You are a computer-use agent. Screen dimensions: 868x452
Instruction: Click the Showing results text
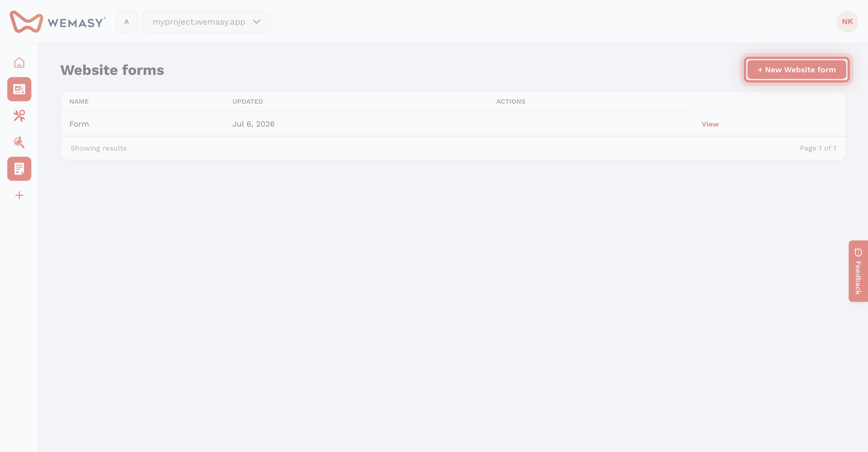click(98, 148)
